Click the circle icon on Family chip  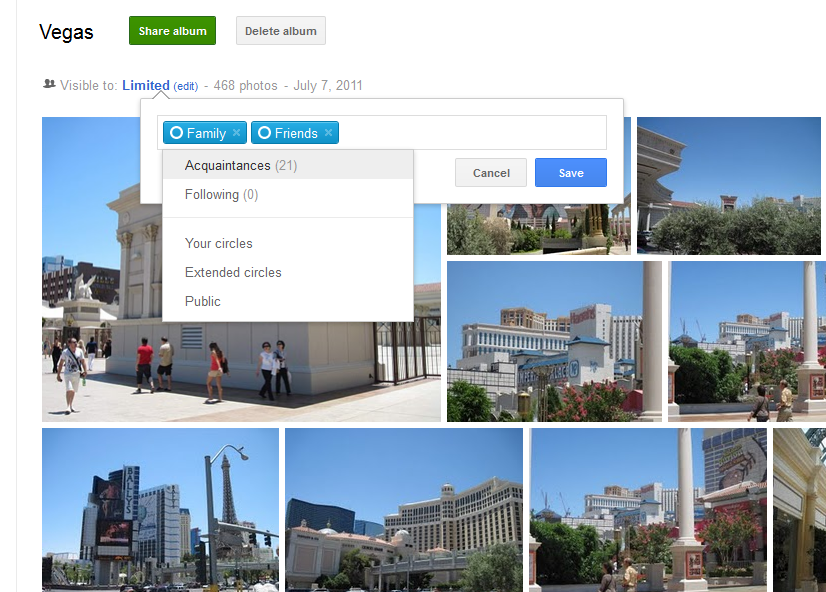176,132
